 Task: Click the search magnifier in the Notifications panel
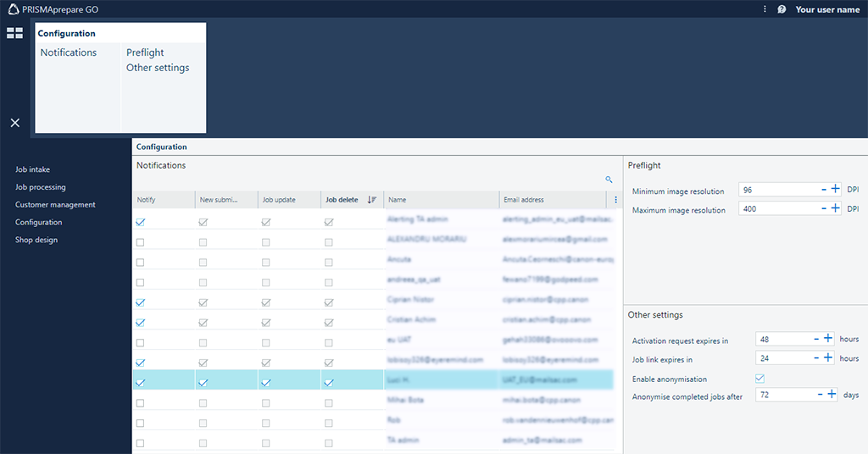[x=609, y=180]
